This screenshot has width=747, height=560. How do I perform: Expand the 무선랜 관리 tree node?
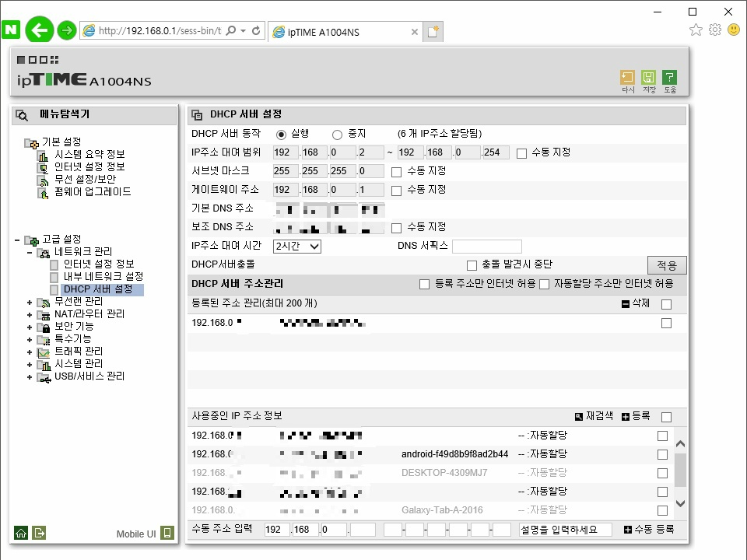point(30,303)
